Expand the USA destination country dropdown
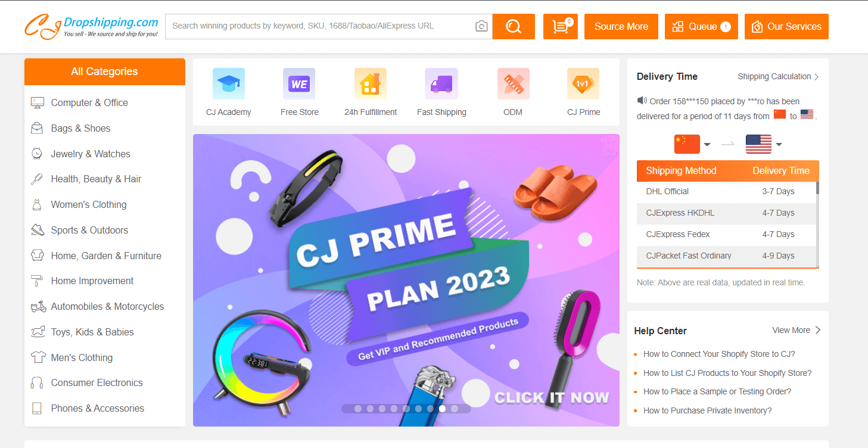The height and width of the screenshot is (448, 868). coord(764,144)
